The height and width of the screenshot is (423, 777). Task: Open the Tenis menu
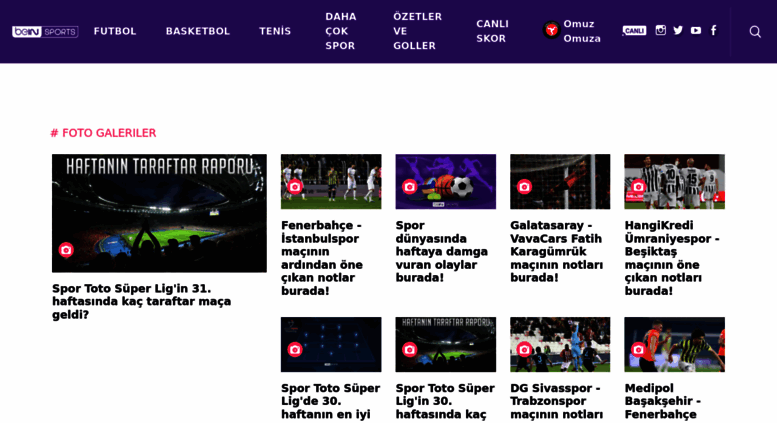point(275,31)
